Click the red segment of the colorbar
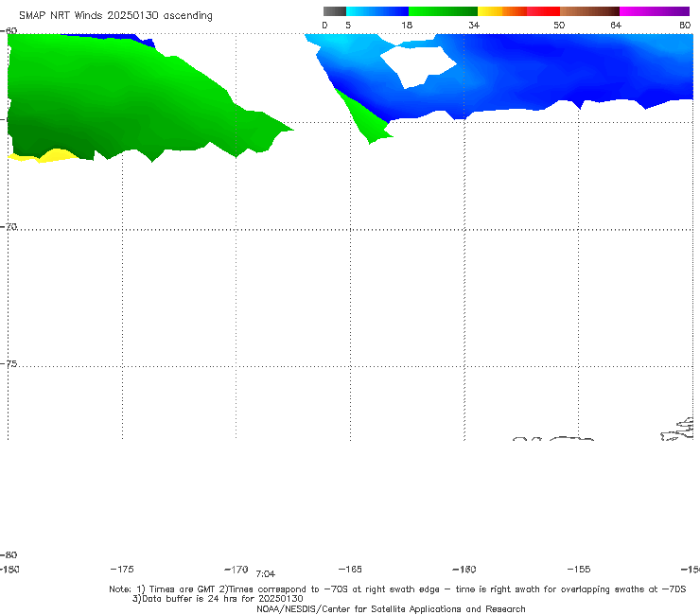 click(543, 11)
